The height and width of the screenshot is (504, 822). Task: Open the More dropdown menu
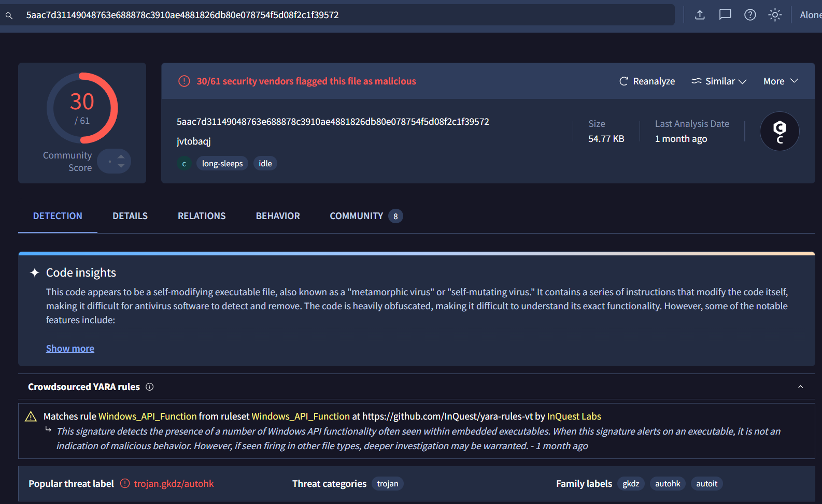tap(780, 81)
